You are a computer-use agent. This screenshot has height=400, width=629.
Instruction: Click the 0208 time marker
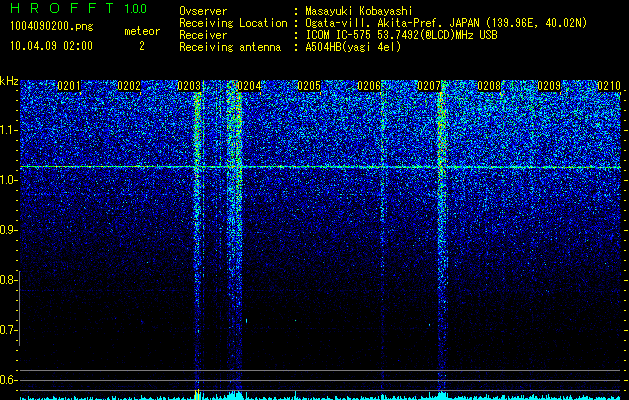click(x=489, y=86)
